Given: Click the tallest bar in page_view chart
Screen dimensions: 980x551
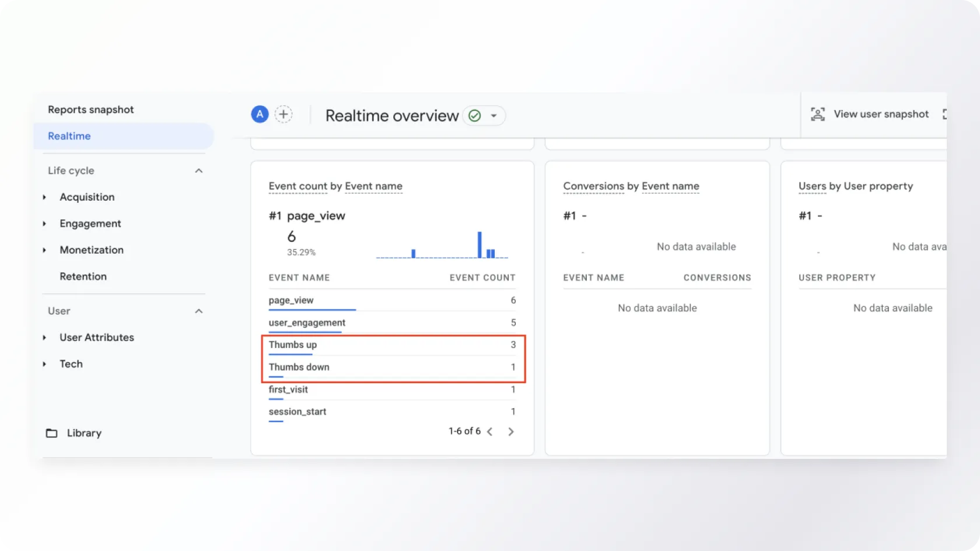Looking at the screenshot, I should click(480, 244).
